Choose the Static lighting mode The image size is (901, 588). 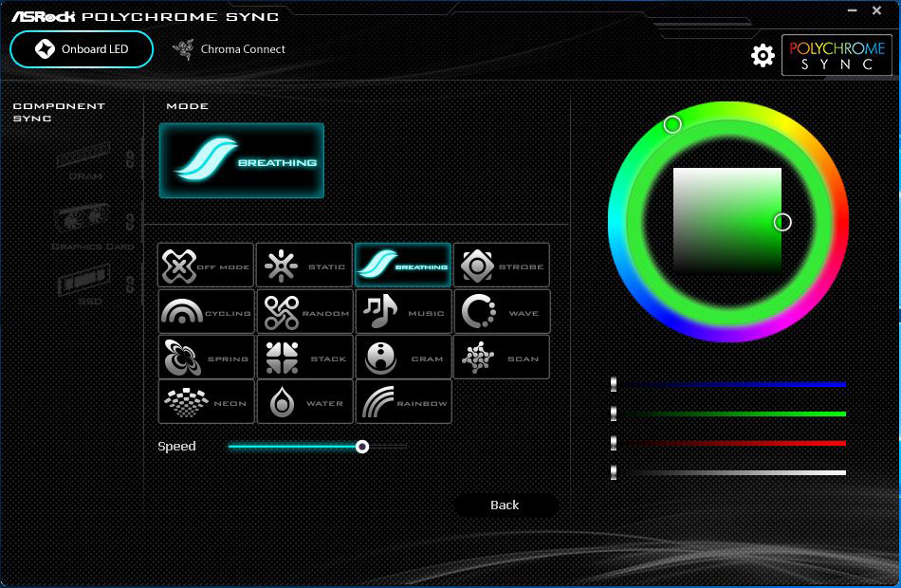click(x=304, y=265)
